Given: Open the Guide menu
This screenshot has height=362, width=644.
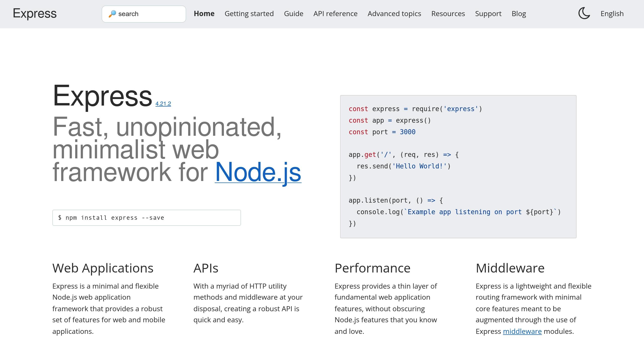Looking at the screenshot, I should coord(294,14).
